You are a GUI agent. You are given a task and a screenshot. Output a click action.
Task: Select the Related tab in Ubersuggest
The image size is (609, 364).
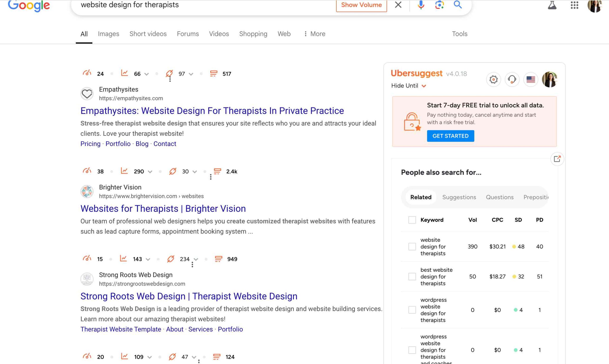(x=421, y=197)
